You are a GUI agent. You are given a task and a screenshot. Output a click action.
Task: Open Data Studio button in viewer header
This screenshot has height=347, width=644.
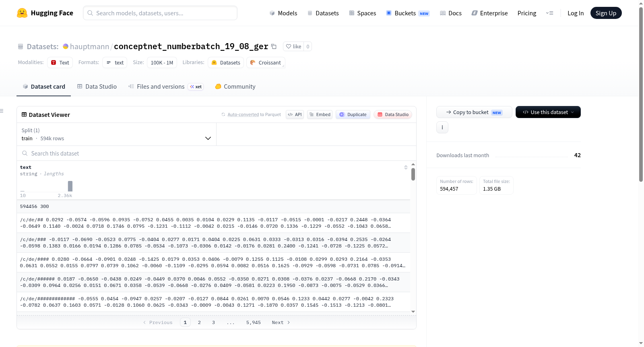click(x=393, y=114)
